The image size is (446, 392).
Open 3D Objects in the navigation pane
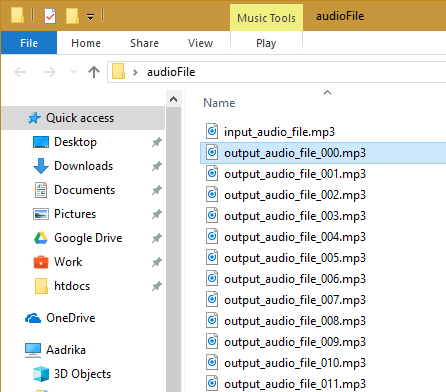pos(82,374)
